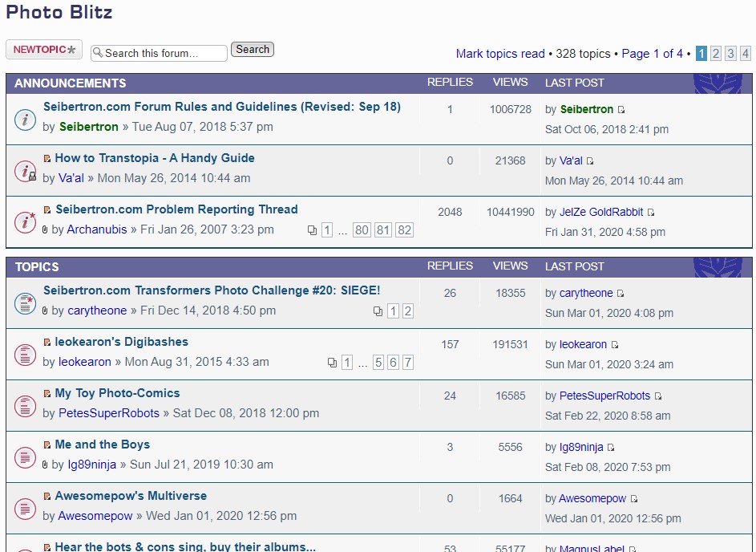This screenshot has width=756, height=552.
Task: Click view count 1006728
Action: tap(510, 110)
